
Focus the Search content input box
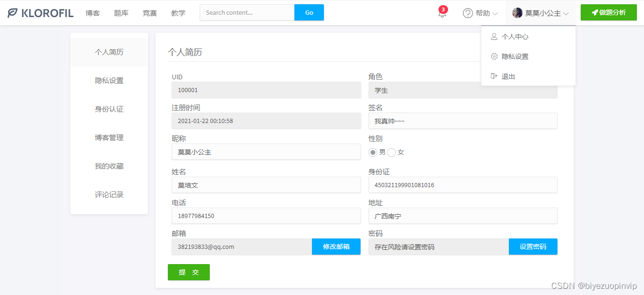(247, 12)
